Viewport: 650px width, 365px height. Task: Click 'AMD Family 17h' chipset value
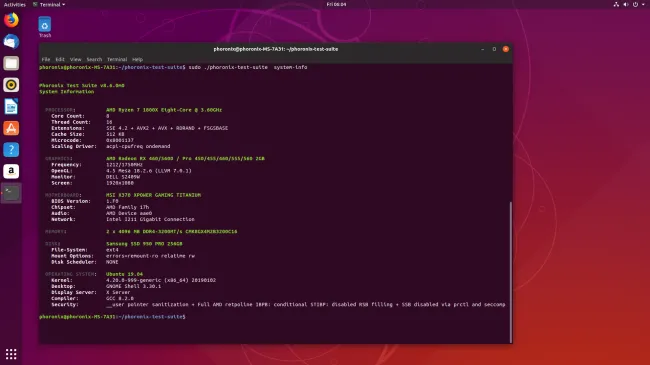pyautogui.click(x=127, y=207)
